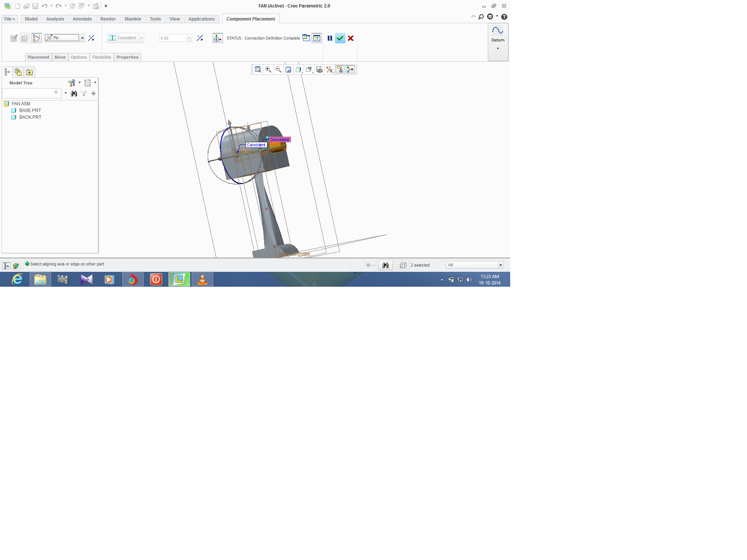Toggle 3D dragger display
747x560 pixels.
coord(217,38)
